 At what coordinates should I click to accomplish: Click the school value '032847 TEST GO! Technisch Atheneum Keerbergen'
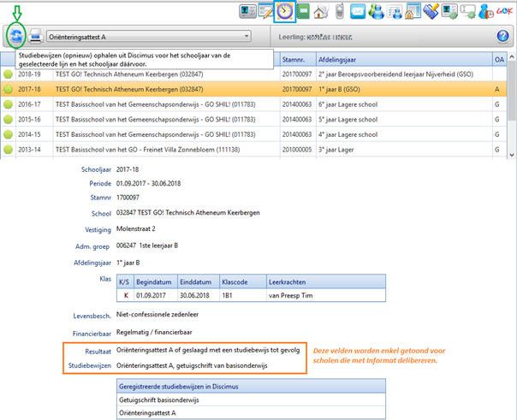tap(188, 212)
